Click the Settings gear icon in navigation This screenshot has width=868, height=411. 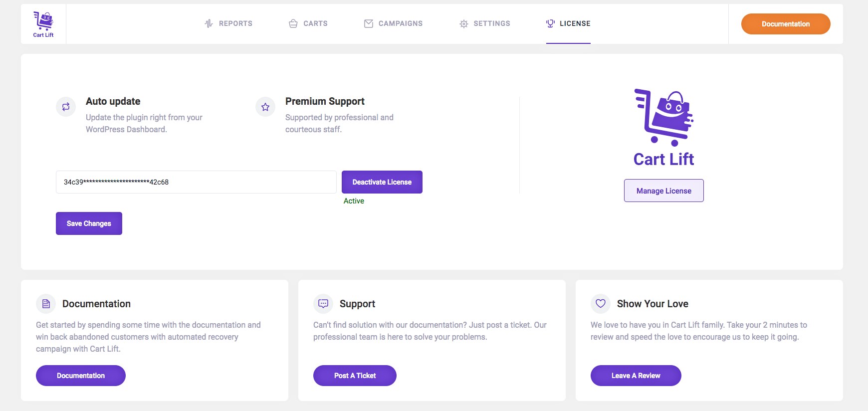[464, 23]
